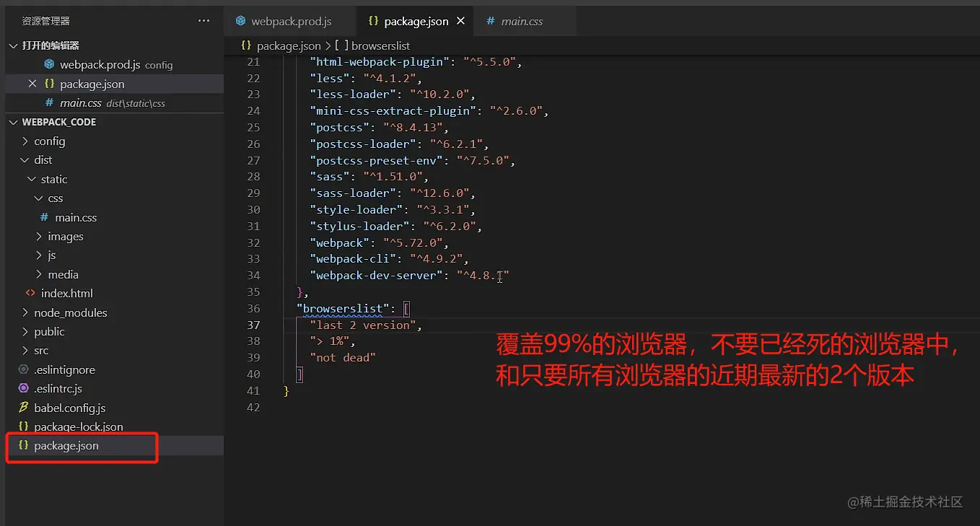Collapse the WEBPACK_CODE root folder
Viewport: 980px width, 526px height.
click(13, 122)
